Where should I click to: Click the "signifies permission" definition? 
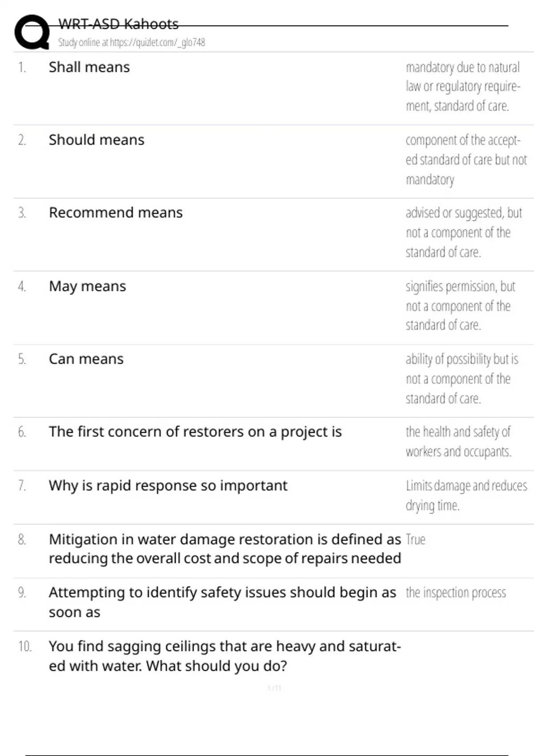click(x=460, y=306)
